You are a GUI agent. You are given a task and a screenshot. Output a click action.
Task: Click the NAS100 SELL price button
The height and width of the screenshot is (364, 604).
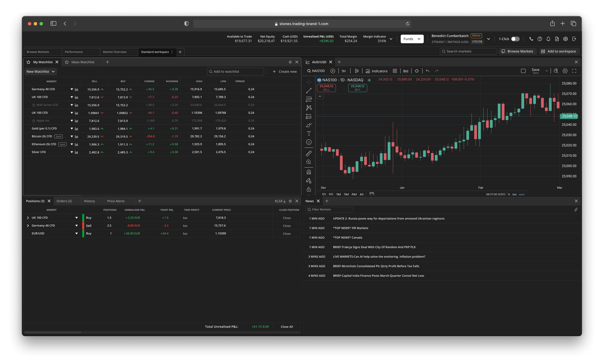point(326,88)
